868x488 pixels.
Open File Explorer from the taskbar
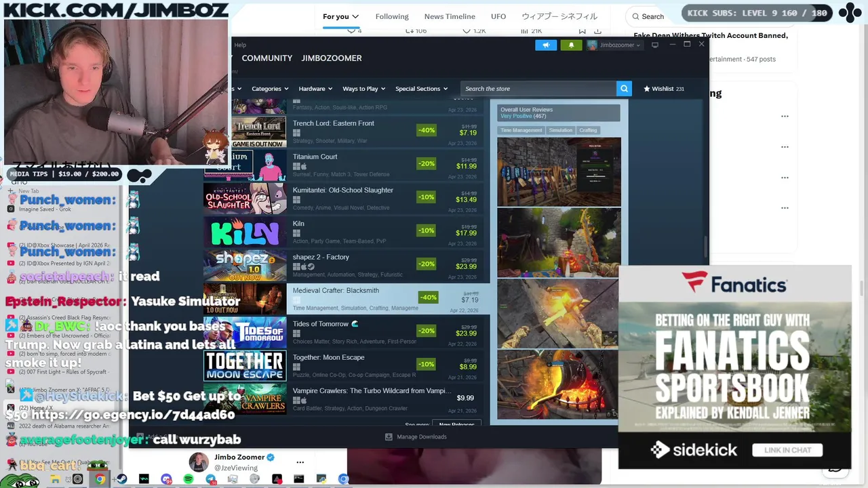[55, 479]
